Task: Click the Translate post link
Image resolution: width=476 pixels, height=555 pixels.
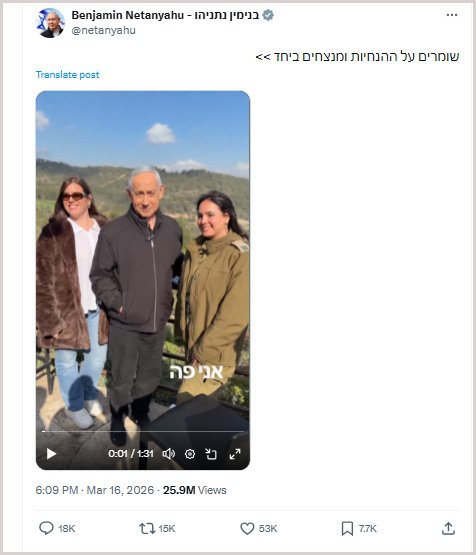Action: [x=67, y=75]
